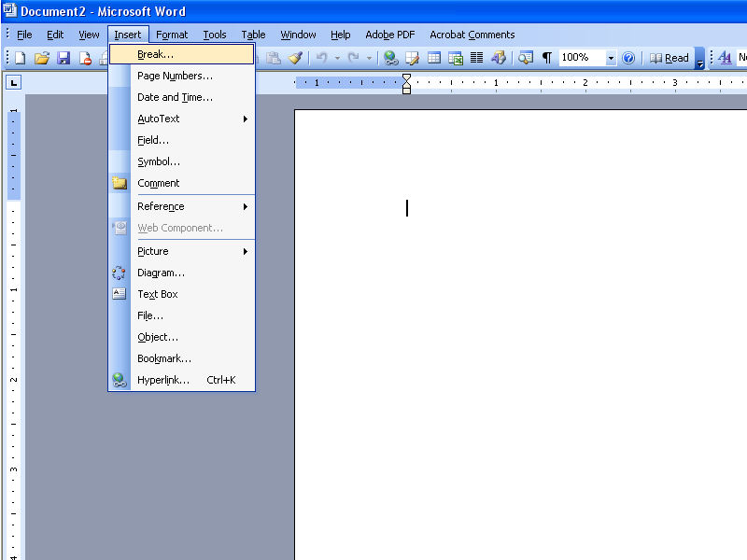This screenshot has width=747, height=560.
Task: Show formatting marks with paragraph mark button
Action: click(546, 57)
